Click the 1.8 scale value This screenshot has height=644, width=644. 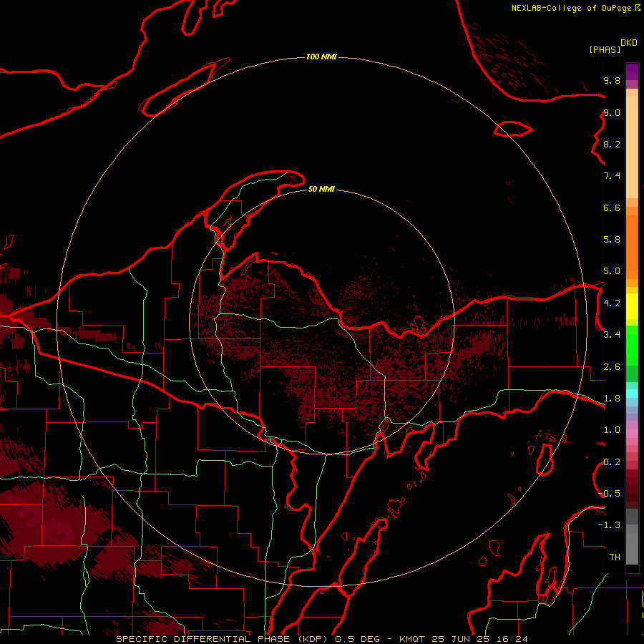(x=612, y=399)
